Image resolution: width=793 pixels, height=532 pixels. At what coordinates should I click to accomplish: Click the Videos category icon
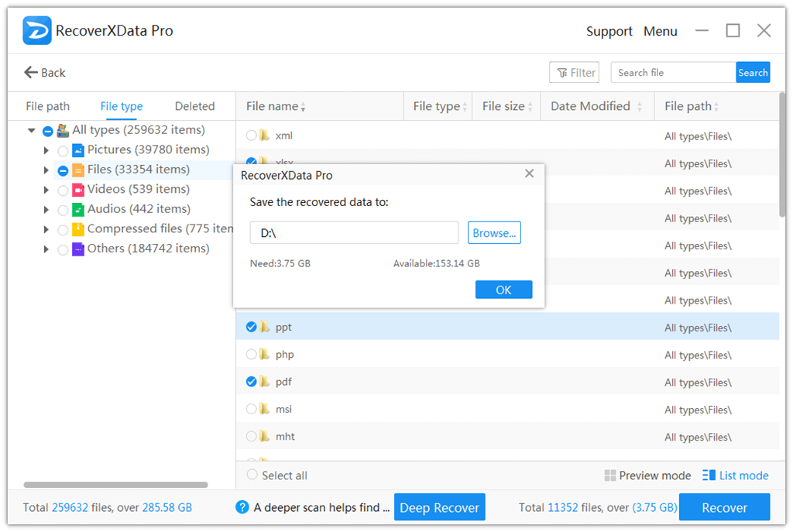click(x=77, y=189)
